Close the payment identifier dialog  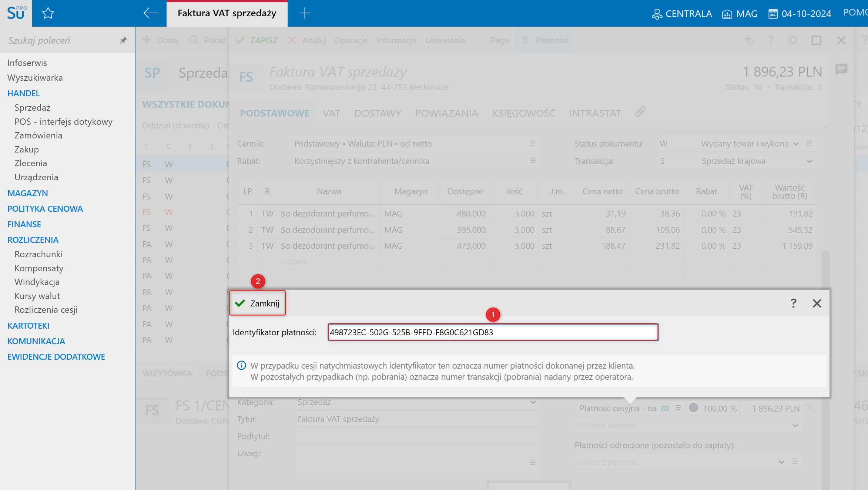[817, 303]
